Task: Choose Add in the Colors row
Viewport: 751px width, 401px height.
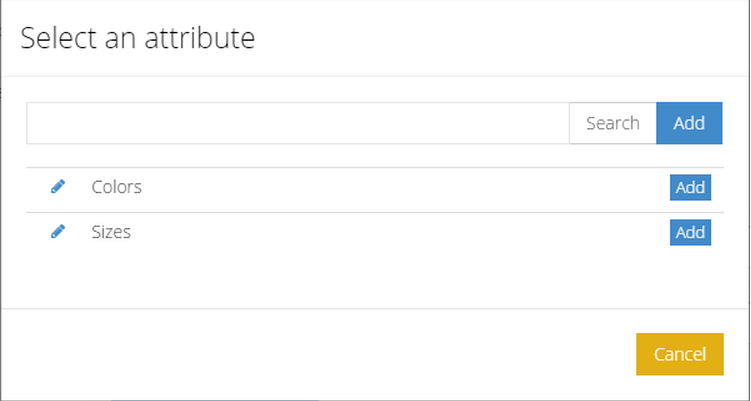Action: (690, 187)
